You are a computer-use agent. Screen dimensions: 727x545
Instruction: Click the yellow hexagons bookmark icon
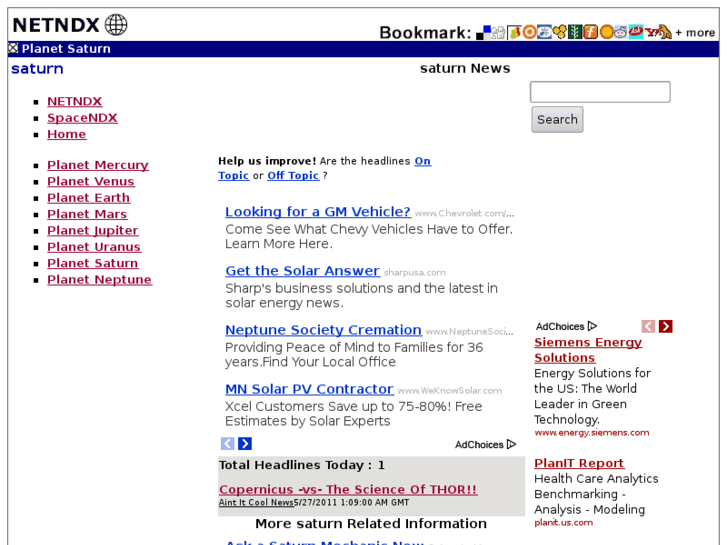click(560, 32)
